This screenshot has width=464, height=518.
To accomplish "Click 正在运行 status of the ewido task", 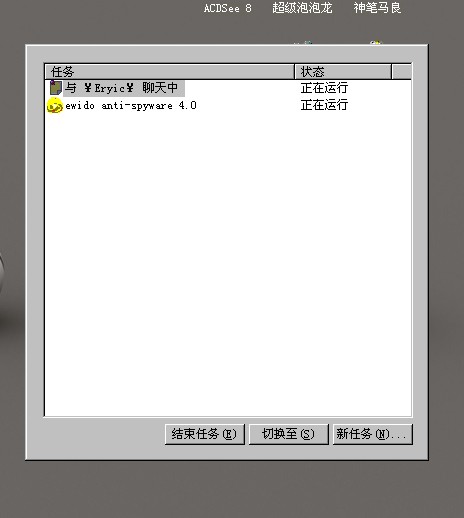I will pyautogui.click(x=324, y=105).
